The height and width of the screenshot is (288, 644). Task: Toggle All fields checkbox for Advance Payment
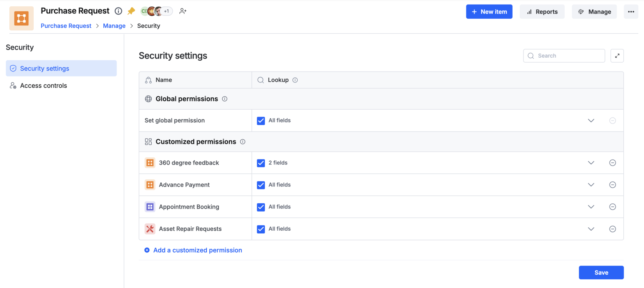[261, 185]
